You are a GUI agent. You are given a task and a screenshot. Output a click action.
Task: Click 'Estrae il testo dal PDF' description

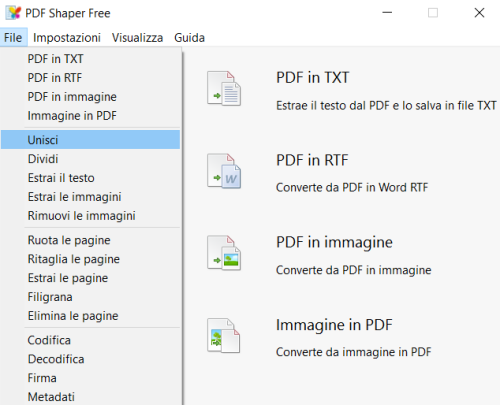[x=386, y=106]
